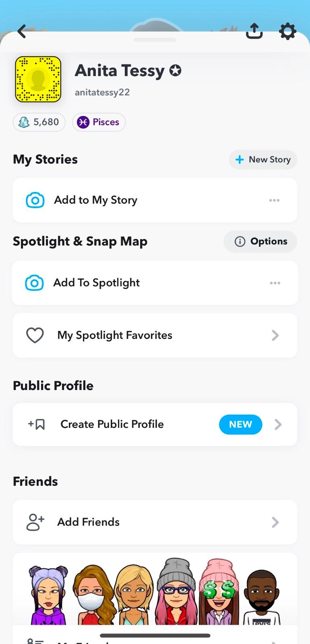Tap the yellow Snapcode image

38,79
